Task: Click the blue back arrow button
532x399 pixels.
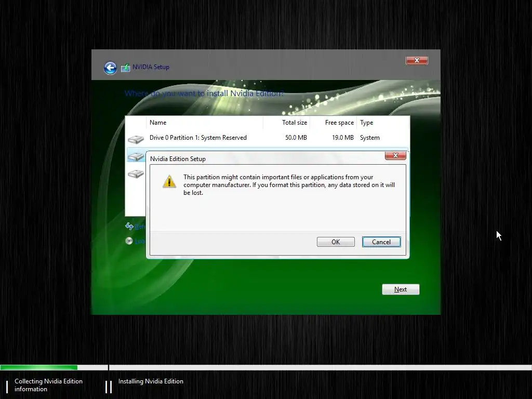Action: point(110,68)
